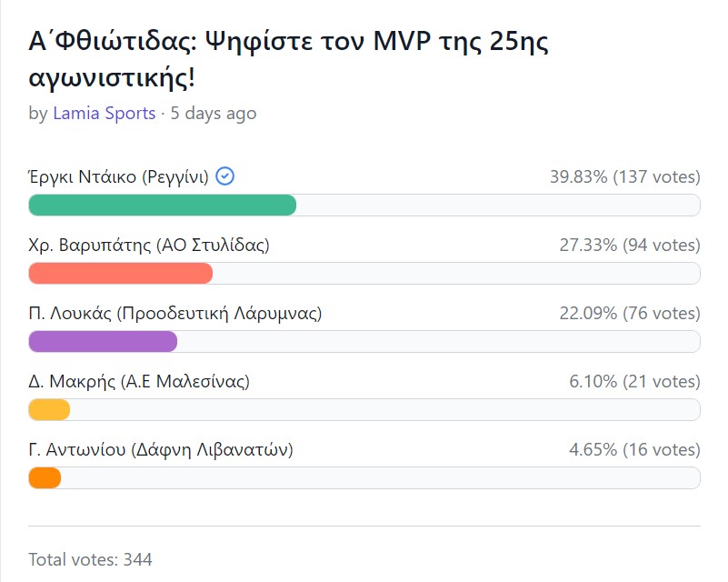Click the blue checkmark icon beside Έργκι Ντάικο
This screenshot has width=728, height=582.
click(225, 176)
